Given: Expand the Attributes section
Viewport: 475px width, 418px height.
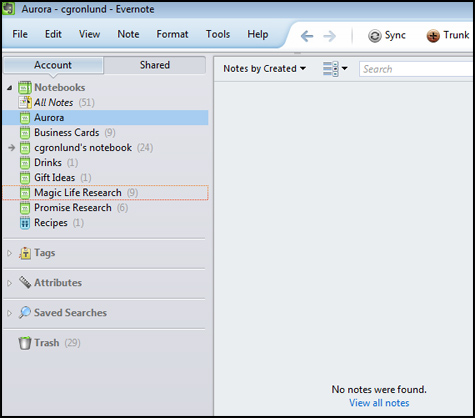Looking at the screenshot, I should click(9, 283).
